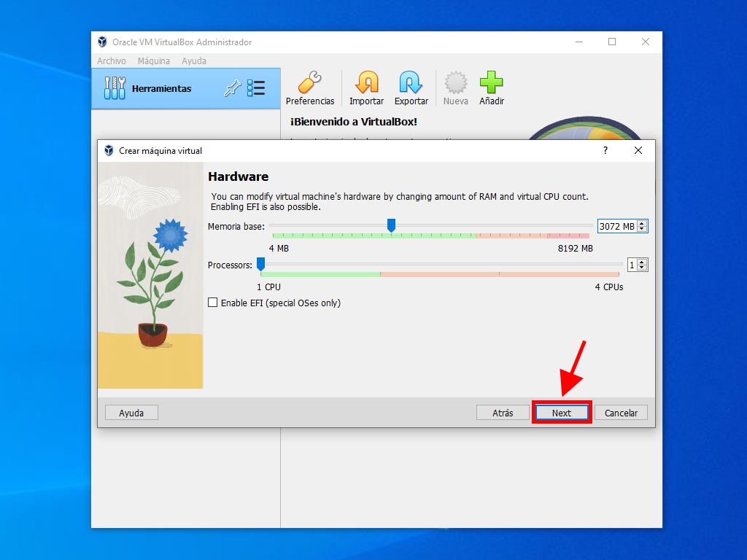Screen dimensions: 747x560
Task: Open the Herramientas list menu icon
Action: (256, 89)
